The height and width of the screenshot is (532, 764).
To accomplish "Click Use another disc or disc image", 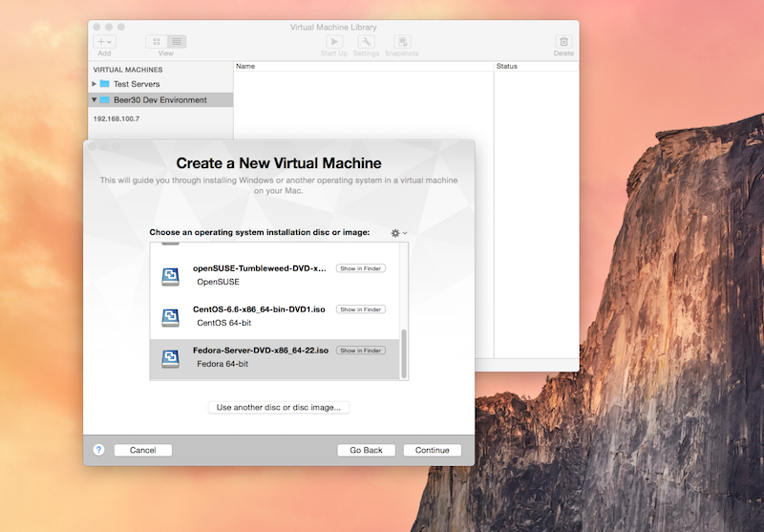I will coord(279,407).
